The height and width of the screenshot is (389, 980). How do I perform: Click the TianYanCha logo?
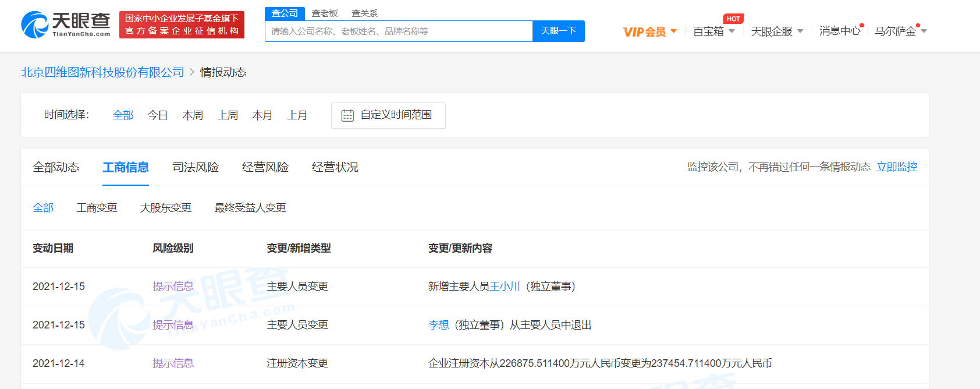coord(66,24)
